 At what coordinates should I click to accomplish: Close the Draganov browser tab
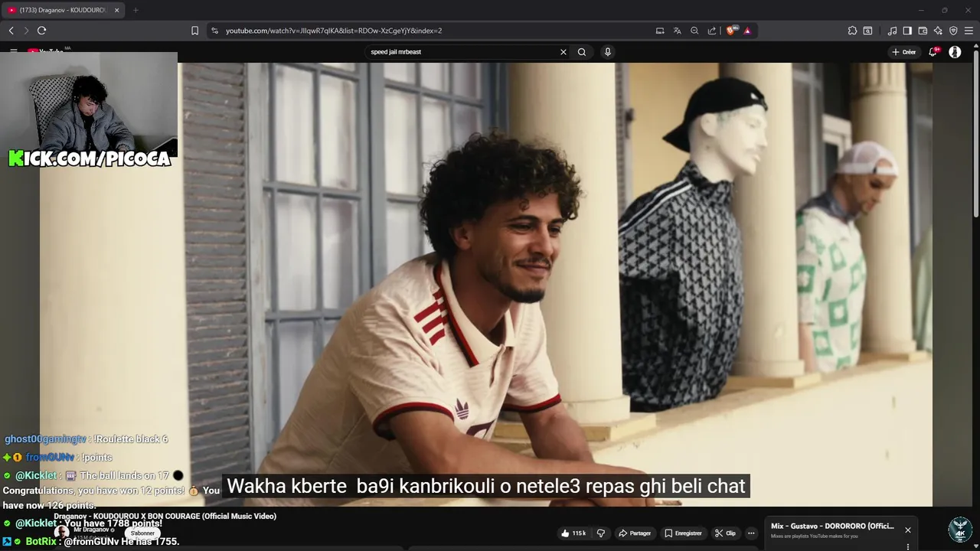pyautogui.click(x=117, y=10)
